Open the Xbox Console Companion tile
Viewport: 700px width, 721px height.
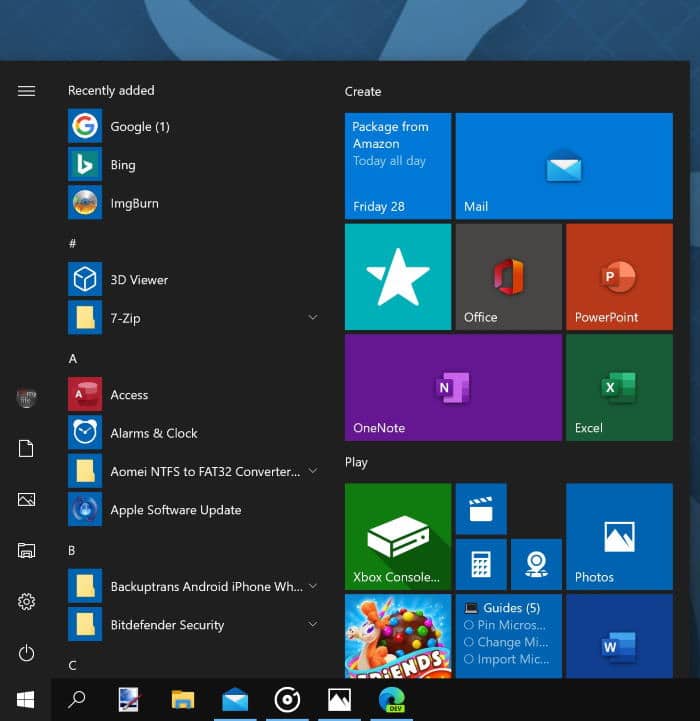[x=398, y=536]
